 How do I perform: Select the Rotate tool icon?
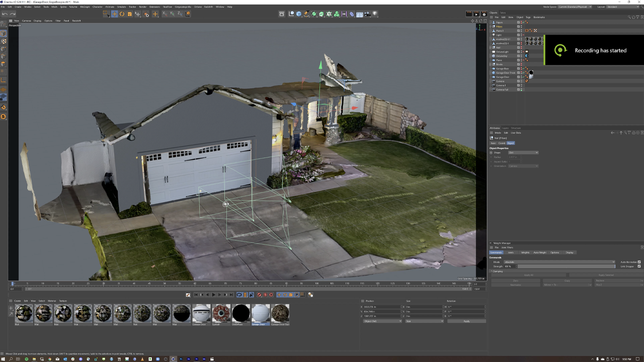tap(122, 14)
